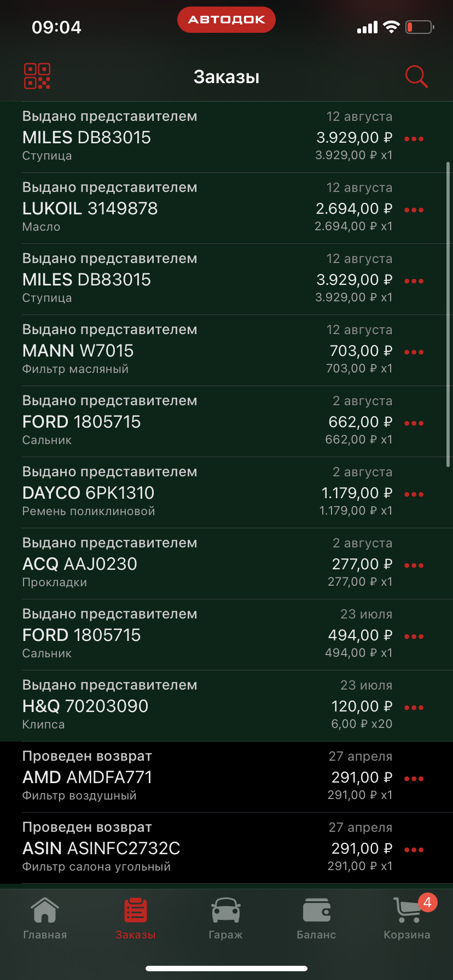Tap the АВТОДОК logo badge

click(226, 20)
